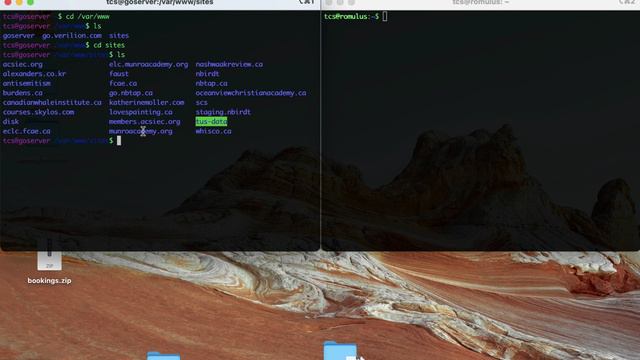Click the 'members.acsiec.org' directory name
This screenshot has height=360, width=640.
point(144,121)
